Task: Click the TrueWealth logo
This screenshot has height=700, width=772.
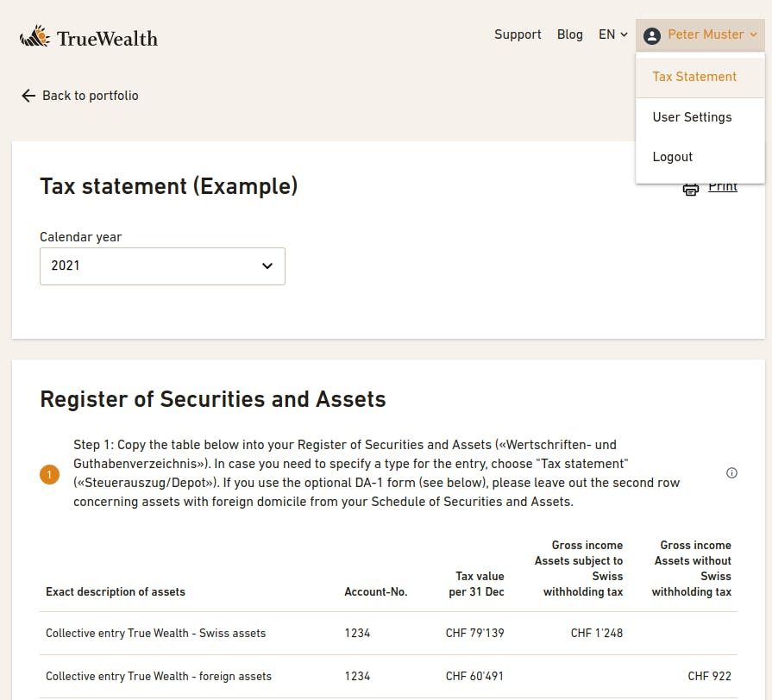Action: tap(89, 36)
